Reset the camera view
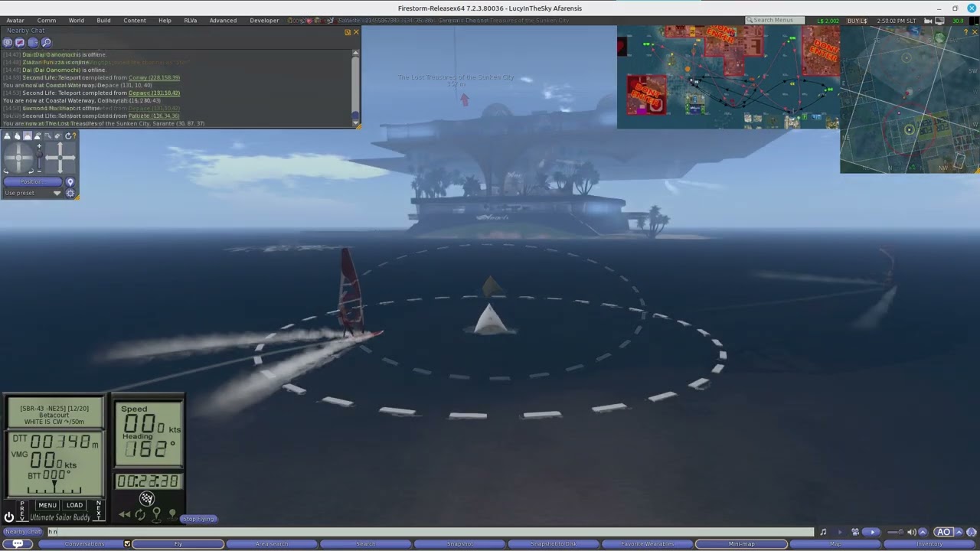980x551 pixels. [x=67, y=136]
